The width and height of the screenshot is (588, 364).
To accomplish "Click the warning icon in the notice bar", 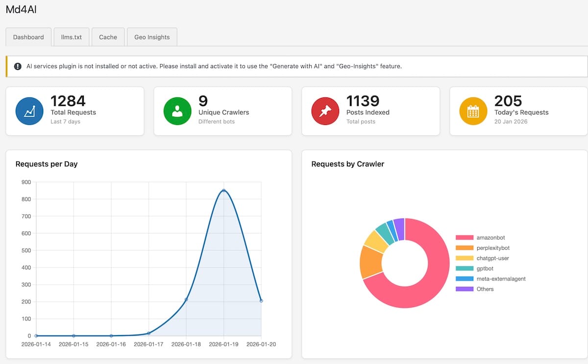I will click(x=18, y=66).
